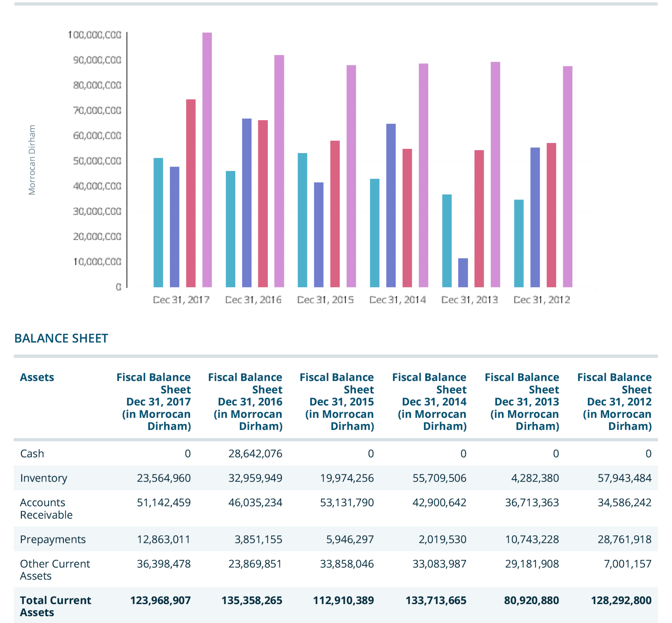Click Inventory value 57,943,484
Image resolution: width=672 pixels, height=623 pixels.
pyautogui.click(x=625, y=478)
